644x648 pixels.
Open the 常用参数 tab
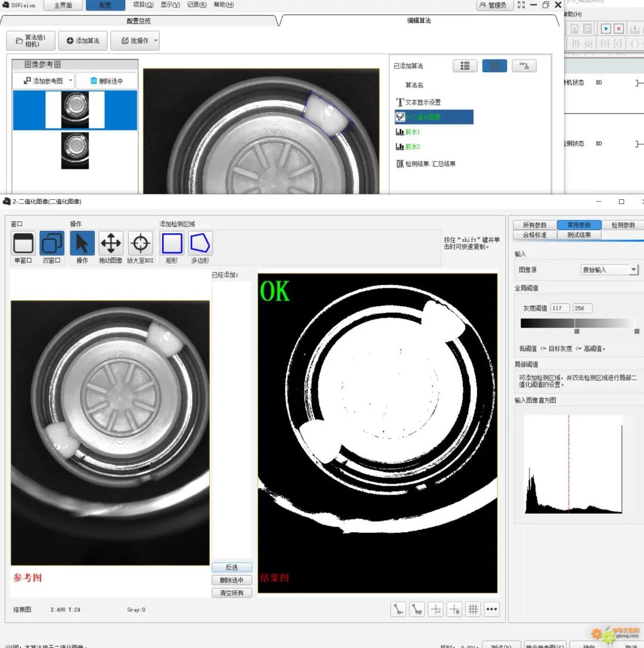[x=579, y=225]
